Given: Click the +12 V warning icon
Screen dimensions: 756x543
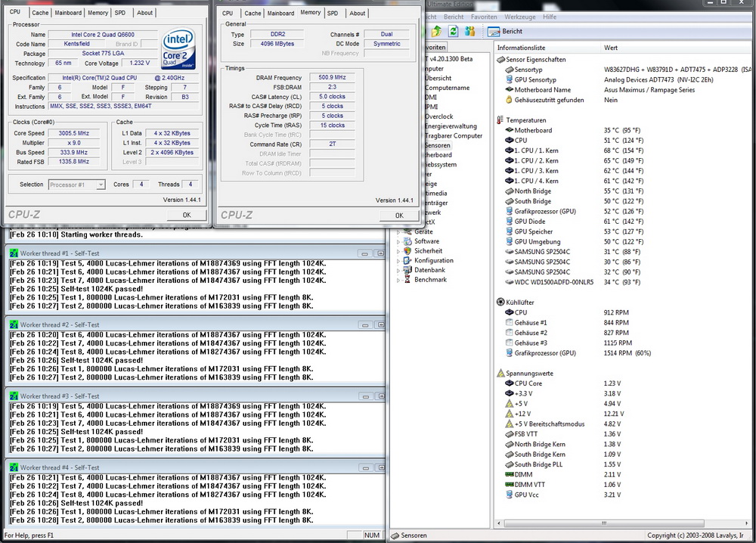Looking at the screenshot, I should pyautogui.click(x=509, y=414).
